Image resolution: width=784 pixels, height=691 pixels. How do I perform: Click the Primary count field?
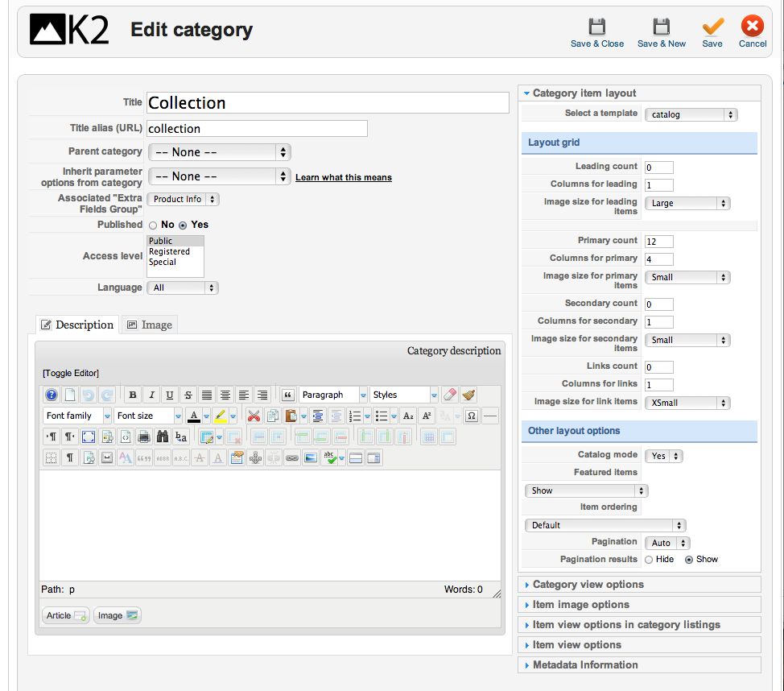(x=659, y=242)
